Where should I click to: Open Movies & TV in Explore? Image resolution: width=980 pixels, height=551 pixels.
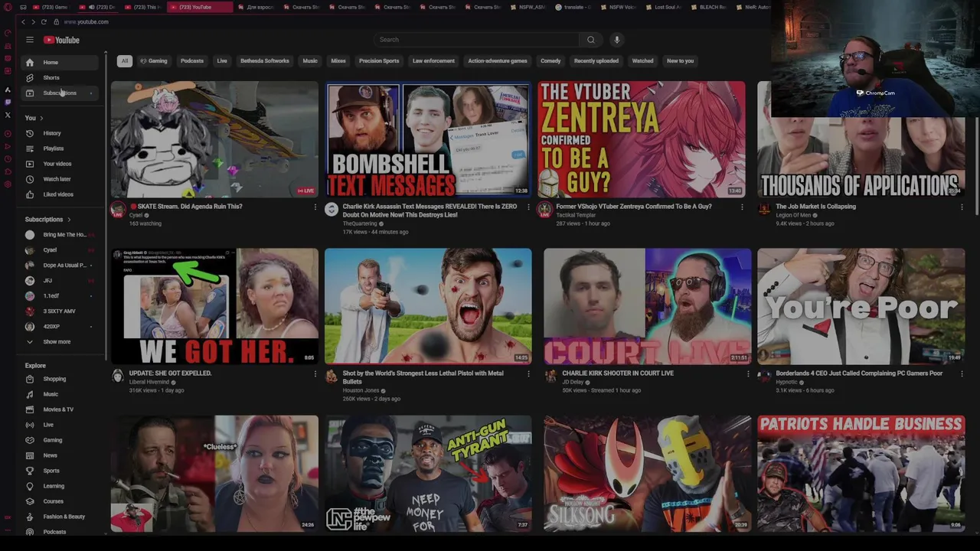pyautogui.click(x=61, y=409)
